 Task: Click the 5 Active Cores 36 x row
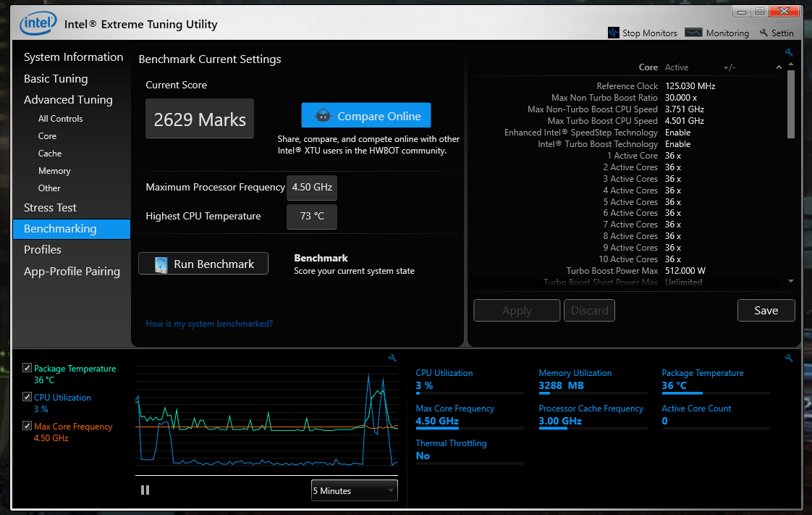(x=642, y=202)
